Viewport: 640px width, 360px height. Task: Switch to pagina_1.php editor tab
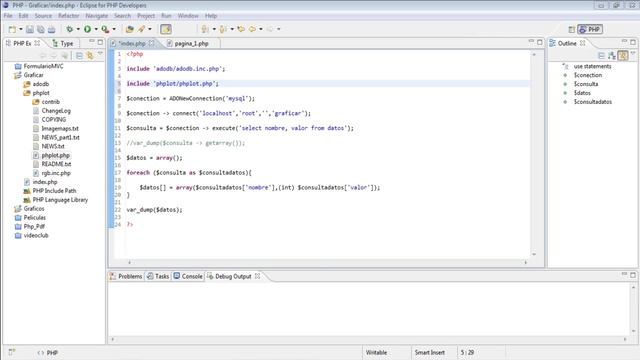191,43
